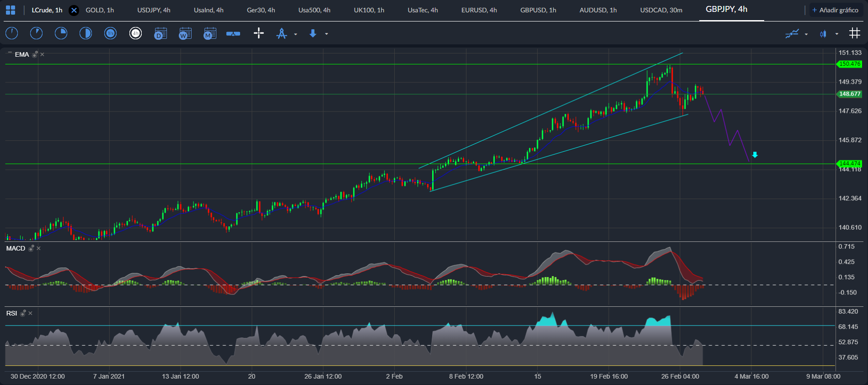The width and height of the screenshot is (868, 385).
Task: Select the weekly calendar timeframe icon
Action: 185,33
